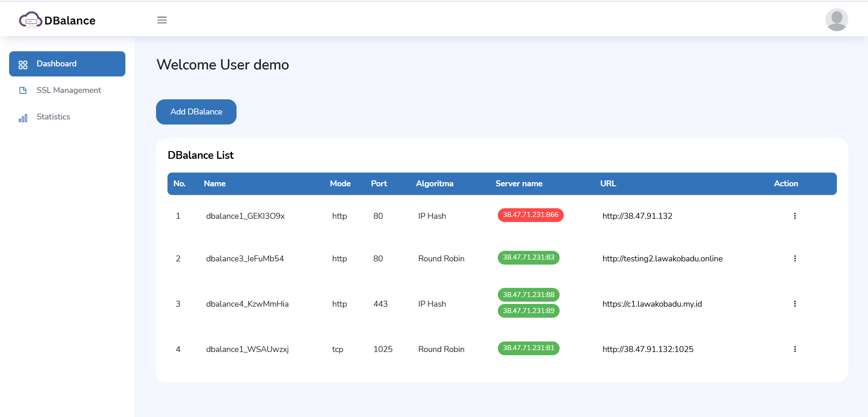Click the DBalance cloud logo icon
This screenshot has height=417, width=868.
[30, 20]
